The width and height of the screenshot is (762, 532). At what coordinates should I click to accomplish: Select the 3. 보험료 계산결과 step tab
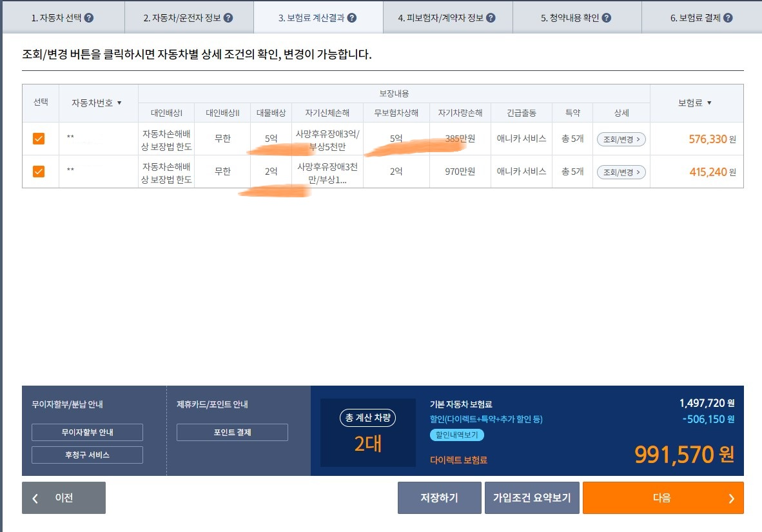[x=318, y=17]
